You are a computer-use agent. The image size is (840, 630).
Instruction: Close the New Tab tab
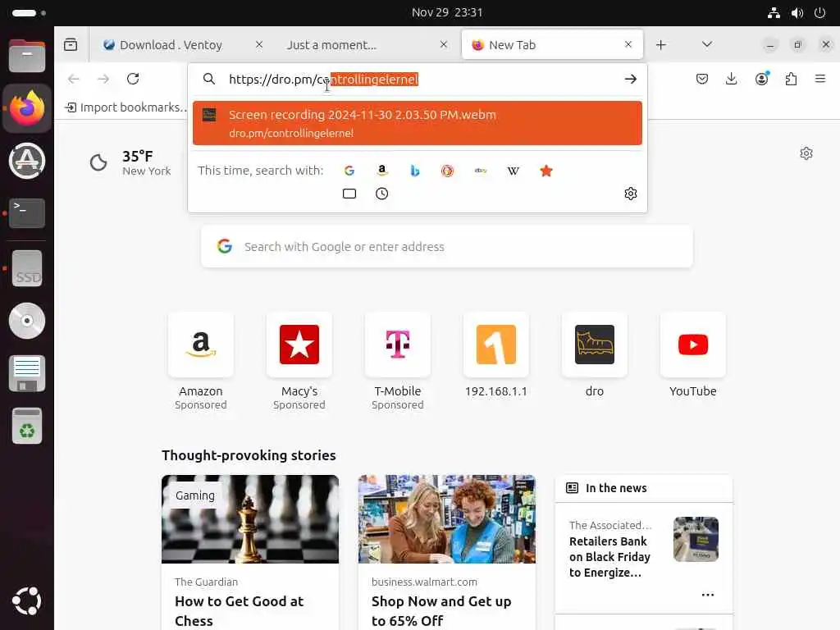(628, 44)
